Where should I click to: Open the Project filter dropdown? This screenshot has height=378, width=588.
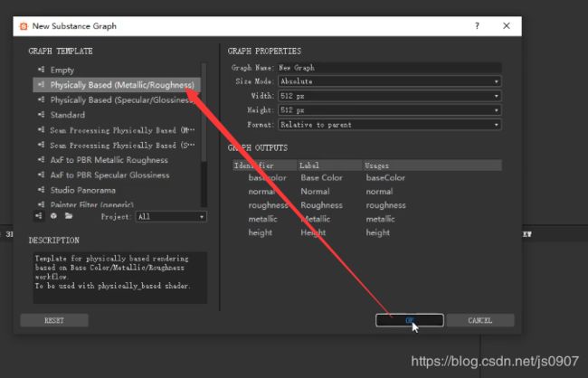pos(171,217)
